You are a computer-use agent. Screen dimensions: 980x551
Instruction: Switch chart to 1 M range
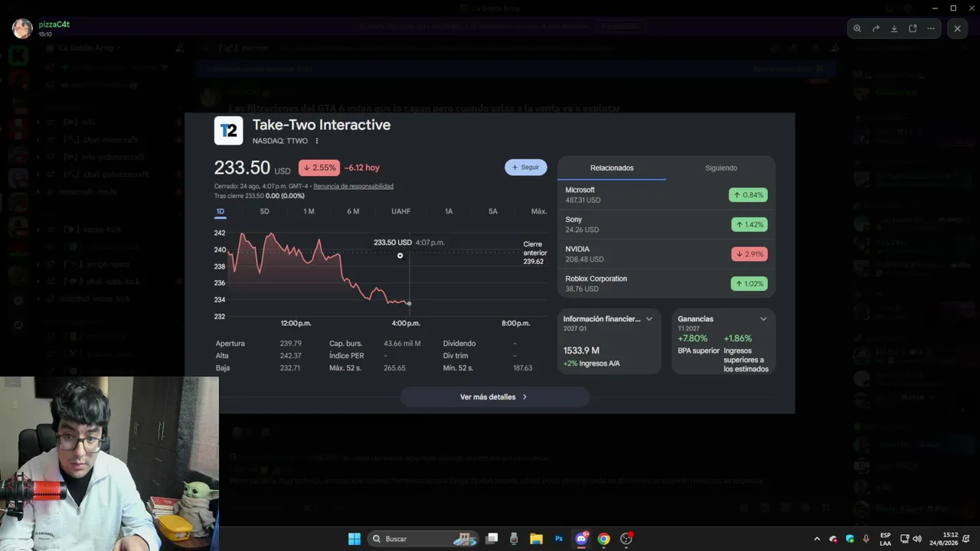309,211
